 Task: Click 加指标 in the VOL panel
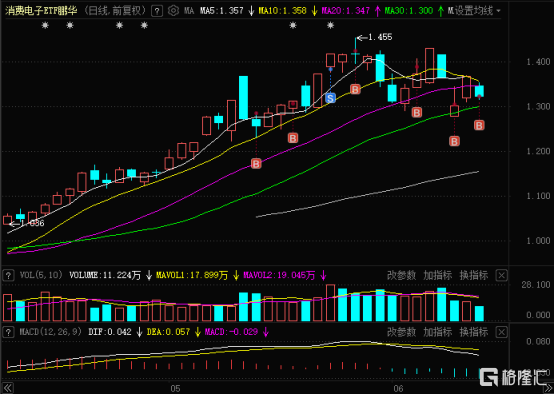pyautogui.click(x=438, y=275)
